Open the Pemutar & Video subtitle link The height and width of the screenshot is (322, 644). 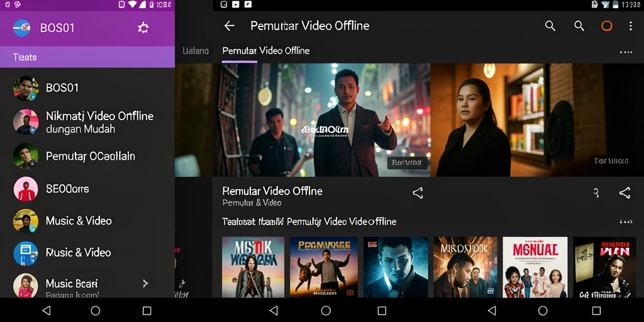click(252, 203)
